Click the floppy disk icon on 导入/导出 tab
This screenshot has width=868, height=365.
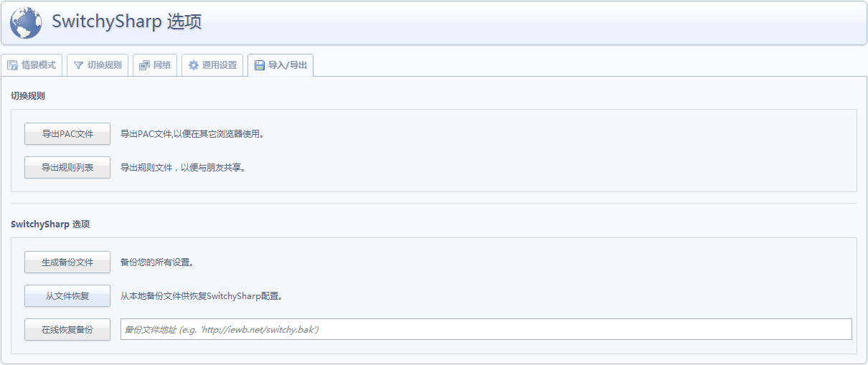coord(260,65)
